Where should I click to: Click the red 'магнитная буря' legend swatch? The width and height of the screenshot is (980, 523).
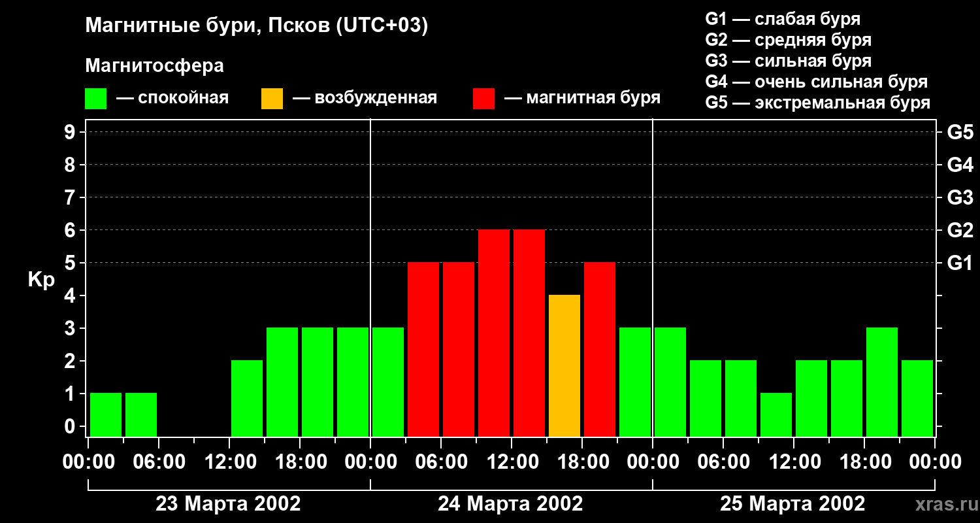click(483, 99)
